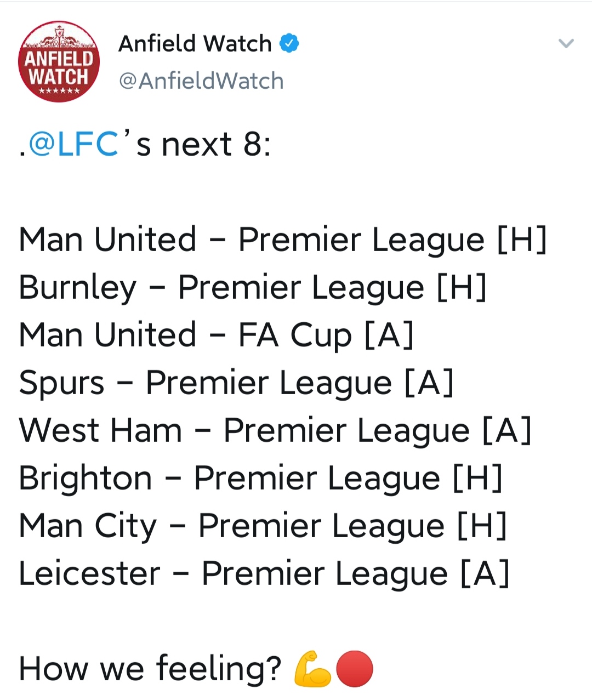Select the 'West Ham – Premier League [A]' line
Viewport: 592px width, 700px height.
(x=275, y=431)
